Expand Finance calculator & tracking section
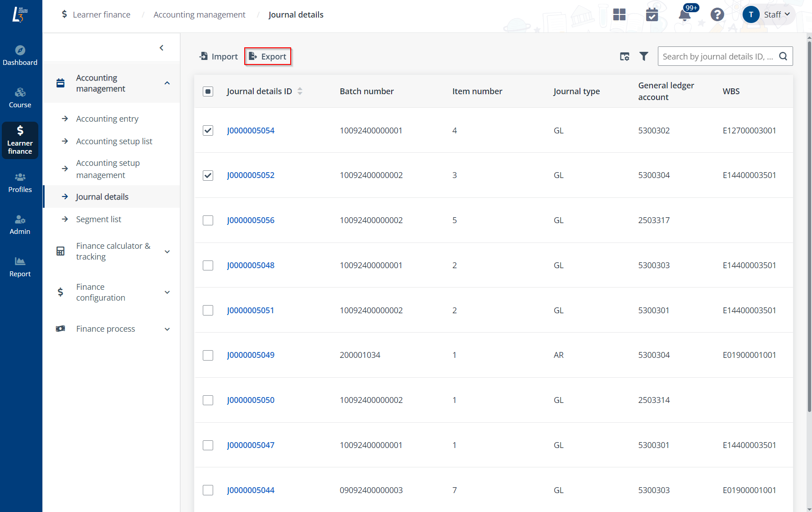 167,251
